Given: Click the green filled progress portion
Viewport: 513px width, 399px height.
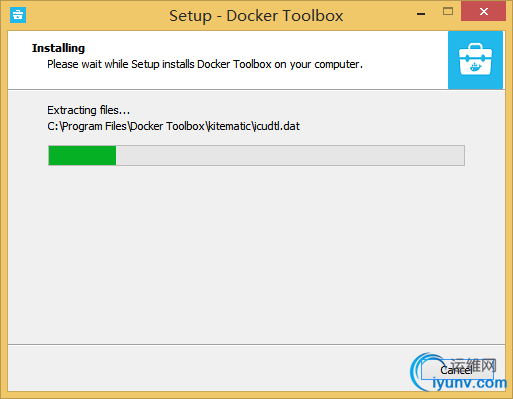Looking at the screenshot, I should click(x=82, y=155).
